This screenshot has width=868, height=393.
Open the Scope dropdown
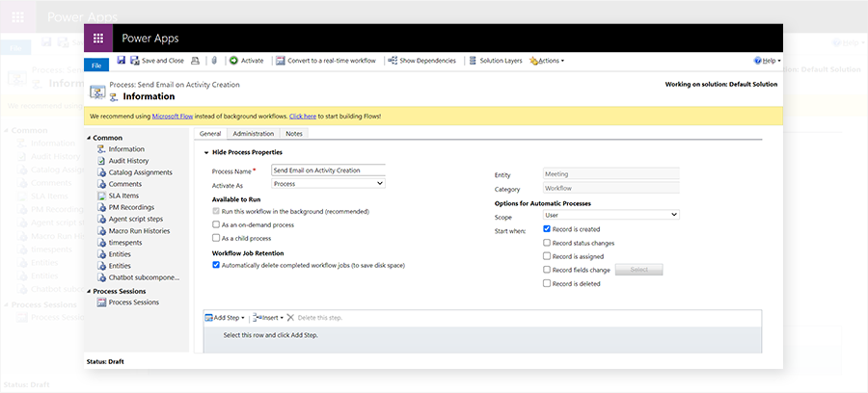[611, 215]
